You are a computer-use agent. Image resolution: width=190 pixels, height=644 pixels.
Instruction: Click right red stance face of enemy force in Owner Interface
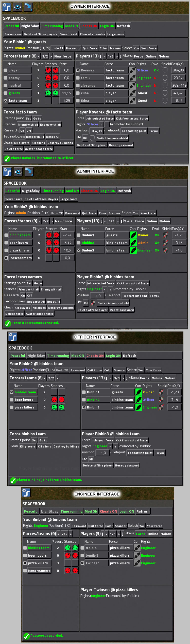(56, 78)
